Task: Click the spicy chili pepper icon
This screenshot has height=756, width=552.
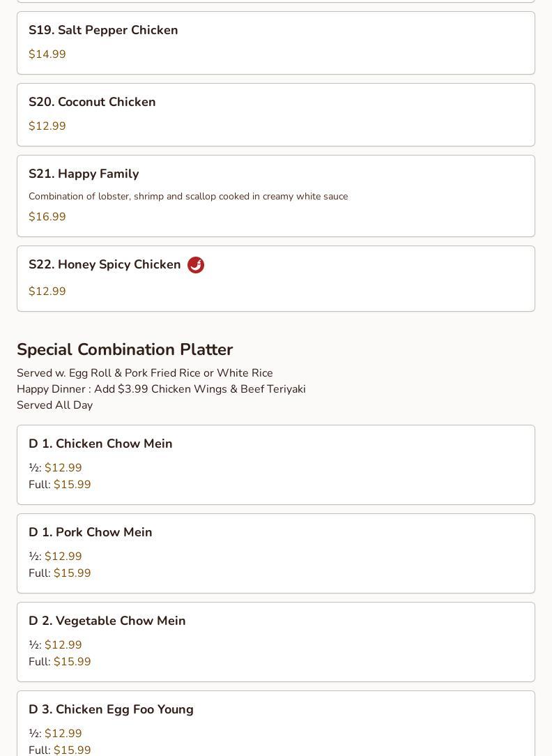Action: pos(196,265)
